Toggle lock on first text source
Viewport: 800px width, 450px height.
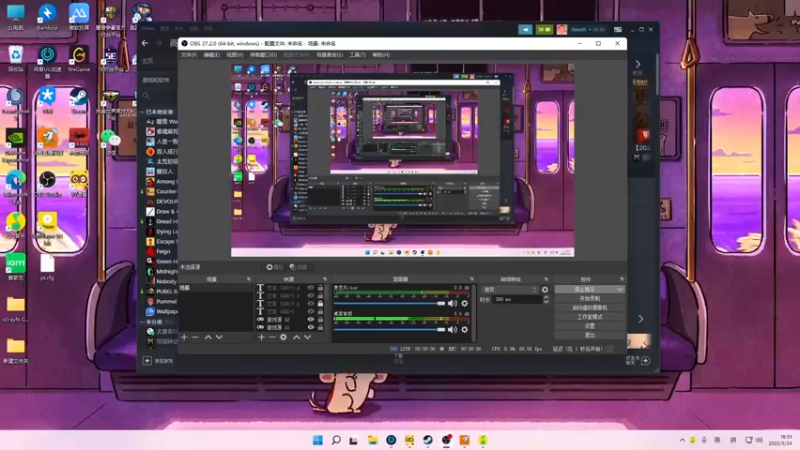coord(320,288)
